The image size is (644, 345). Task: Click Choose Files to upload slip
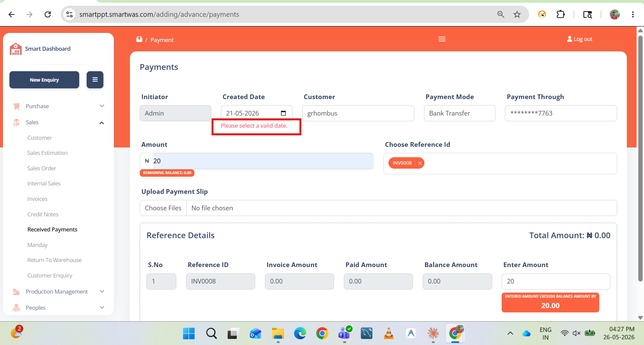163,208
